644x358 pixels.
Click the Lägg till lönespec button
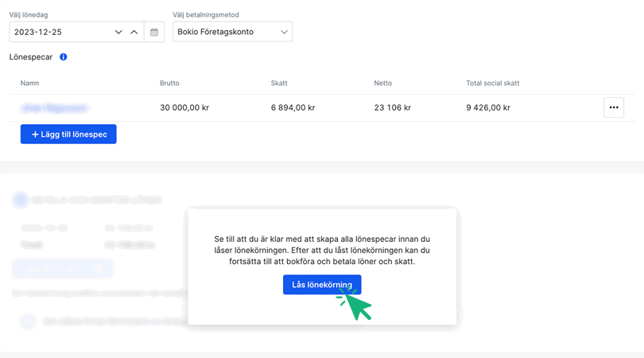68,134
